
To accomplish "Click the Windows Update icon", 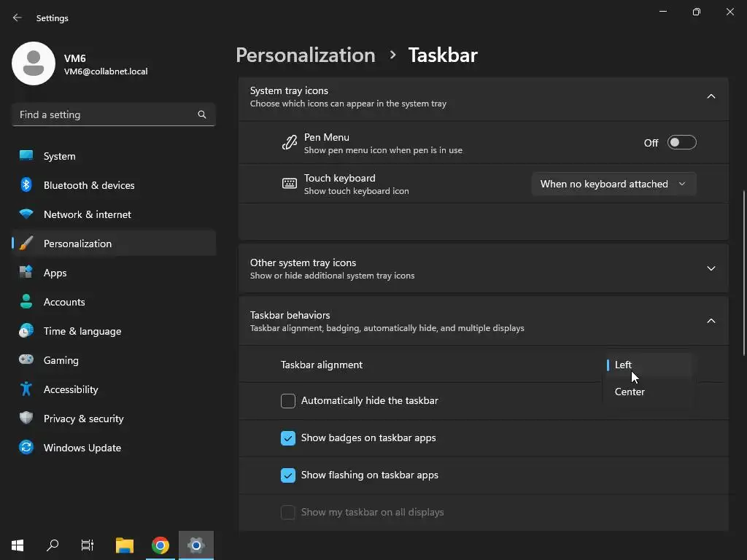I will point(26,448).
